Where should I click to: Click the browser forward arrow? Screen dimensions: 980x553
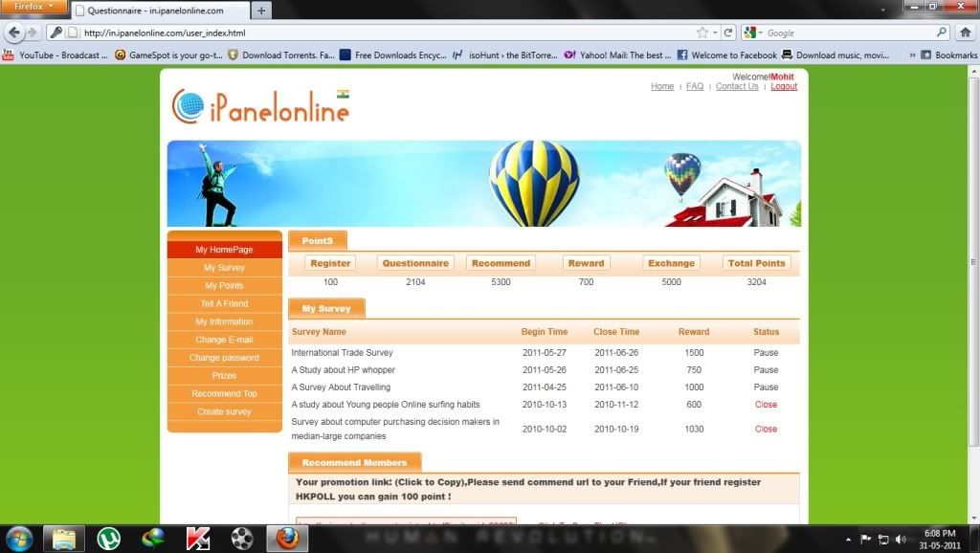[32, 33]
